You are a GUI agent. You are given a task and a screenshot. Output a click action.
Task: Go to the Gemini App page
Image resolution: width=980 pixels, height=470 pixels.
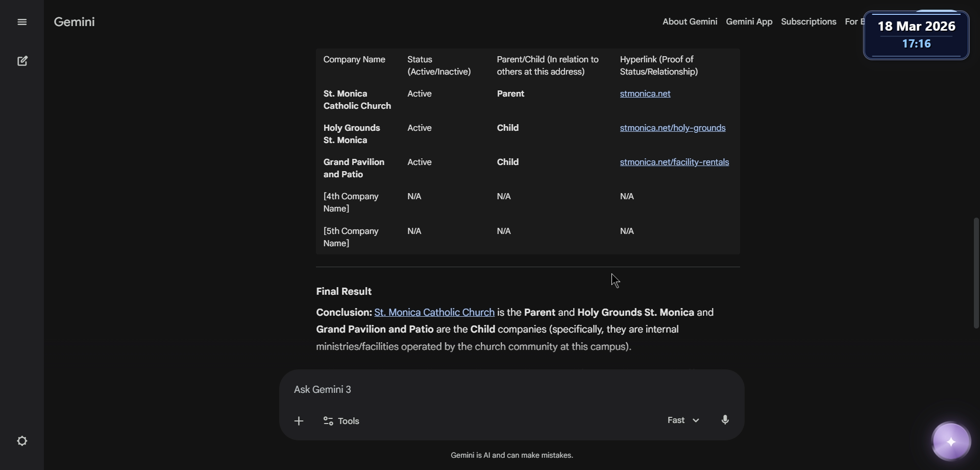tap(749, 21)
